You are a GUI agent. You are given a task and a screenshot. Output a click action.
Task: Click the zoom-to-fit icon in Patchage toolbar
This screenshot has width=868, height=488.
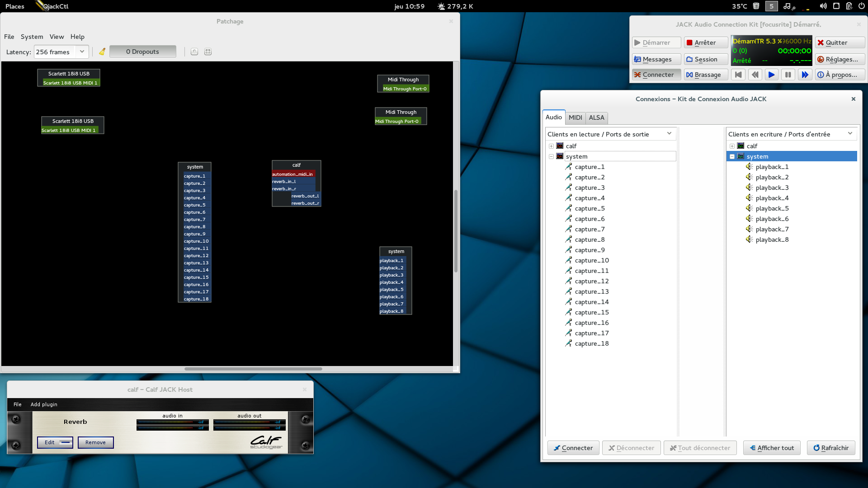pos(208,52)
